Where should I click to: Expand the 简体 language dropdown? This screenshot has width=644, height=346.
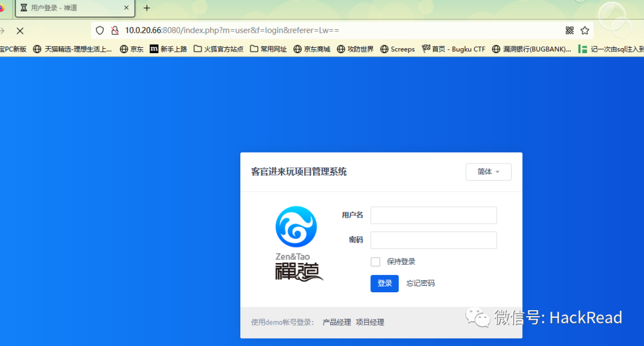[x=488, y=172]
